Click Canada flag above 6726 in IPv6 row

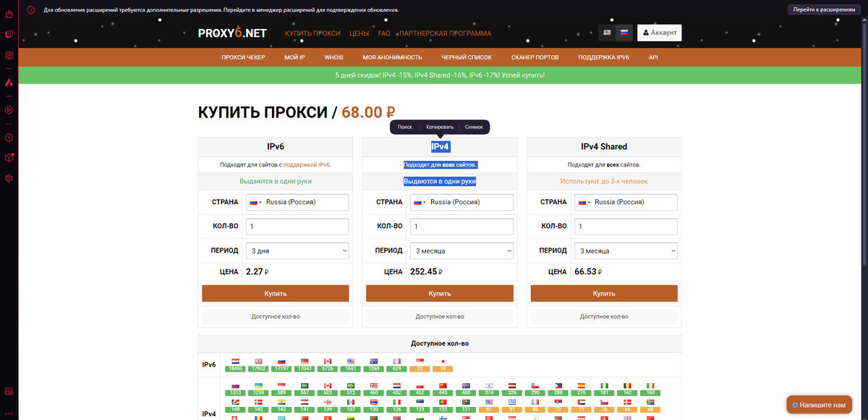328,361
